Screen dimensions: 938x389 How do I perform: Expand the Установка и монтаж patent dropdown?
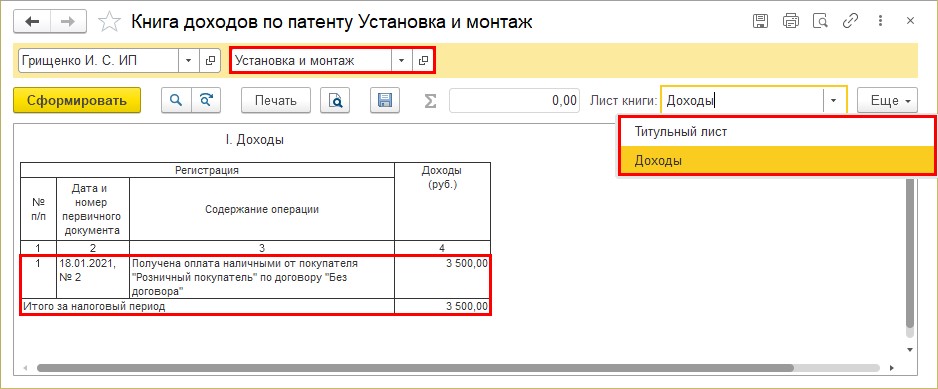[x=401, y=60]
